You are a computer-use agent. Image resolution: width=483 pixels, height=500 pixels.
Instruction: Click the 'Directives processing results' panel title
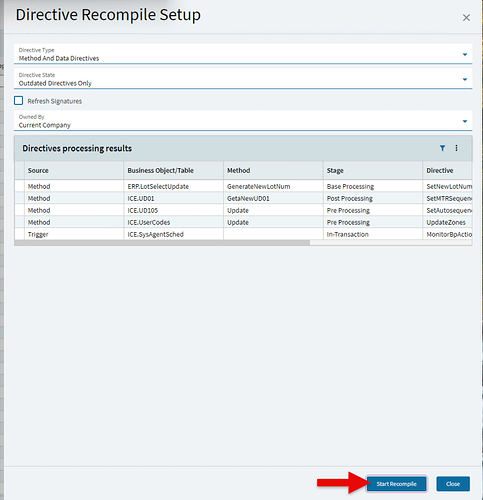tap(77, 148)
